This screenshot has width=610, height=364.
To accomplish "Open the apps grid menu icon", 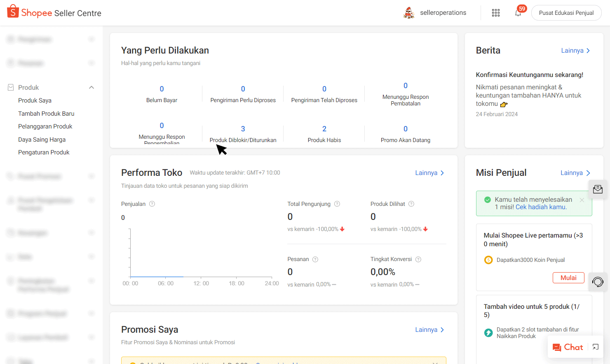I will [495, 13].
